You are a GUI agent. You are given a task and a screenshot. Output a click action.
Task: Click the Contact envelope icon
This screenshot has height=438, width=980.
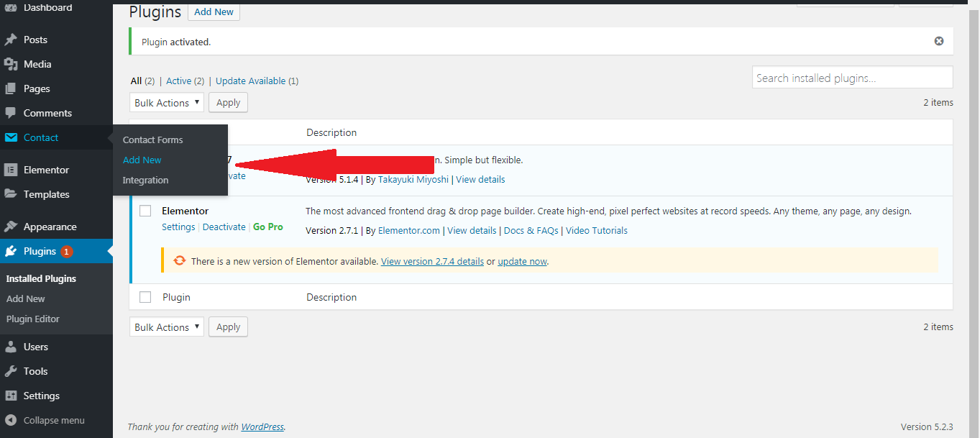11,137
